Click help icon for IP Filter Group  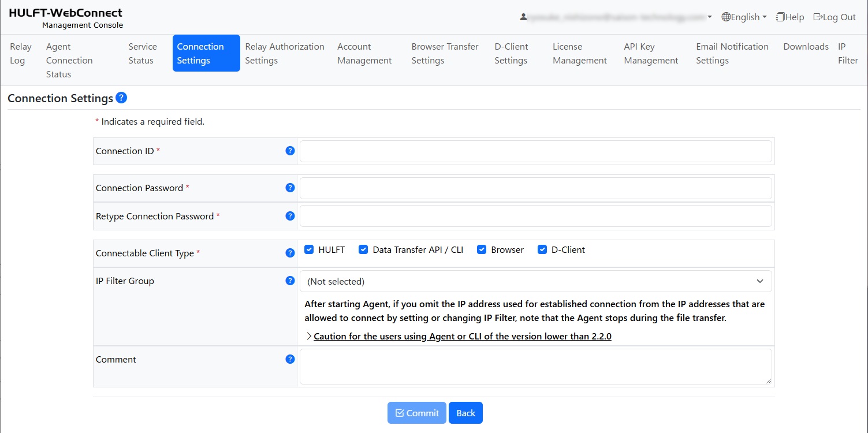click(290, 281)
